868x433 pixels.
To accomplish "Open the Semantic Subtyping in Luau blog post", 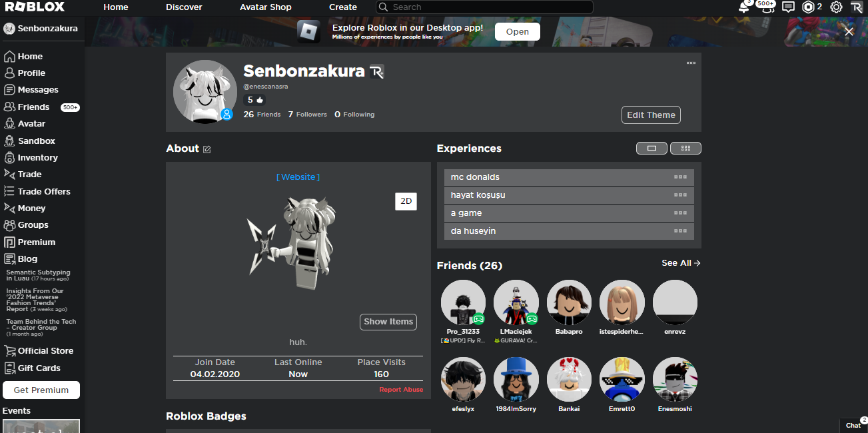I will [38, 275].
